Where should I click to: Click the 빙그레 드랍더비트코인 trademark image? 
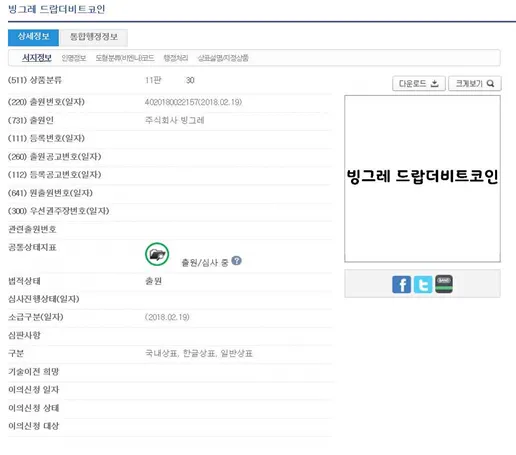(422, 179)
